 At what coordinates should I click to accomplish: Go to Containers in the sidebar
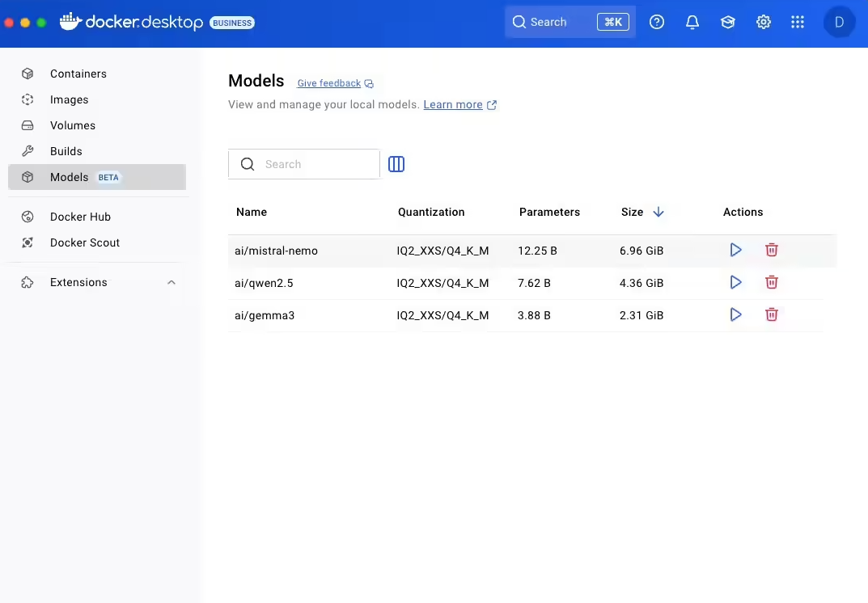pyautogui.click(x=97, y=74)
